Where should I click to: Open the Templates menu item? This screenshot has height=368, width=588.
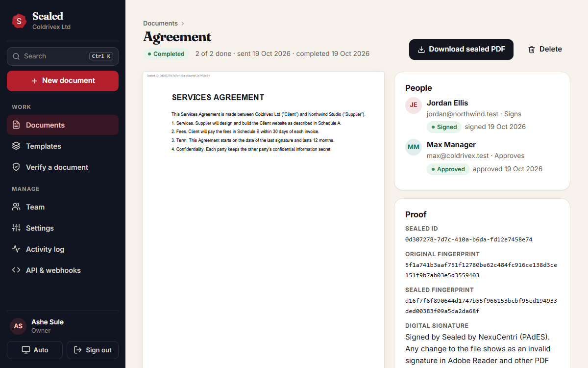pyautogui.click(x=63, y=146)
